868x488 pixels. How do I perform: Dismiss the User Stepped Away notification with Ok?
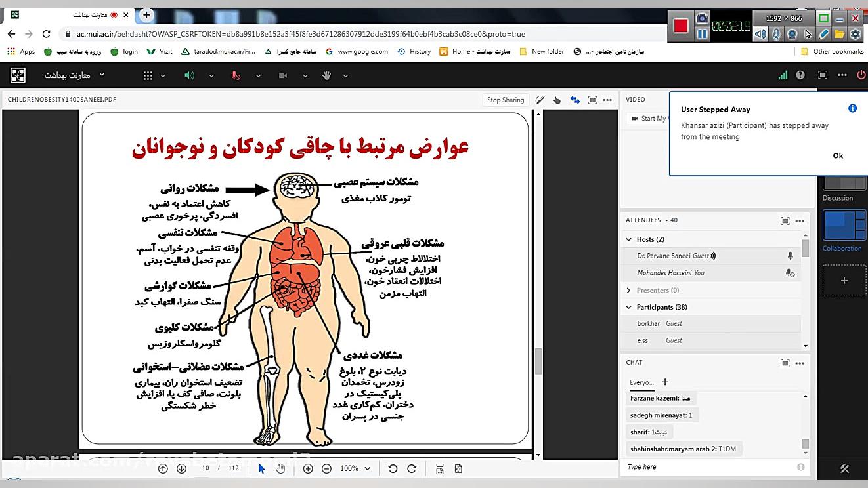[838, 155]
